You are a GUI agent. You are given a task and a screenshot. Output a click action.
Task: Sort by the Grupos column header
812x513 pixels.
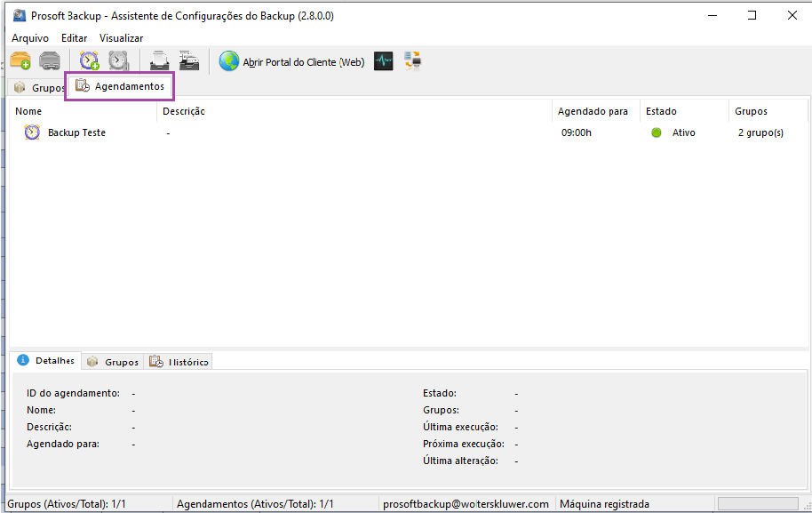pyautogui.click(x=768, y=111)
